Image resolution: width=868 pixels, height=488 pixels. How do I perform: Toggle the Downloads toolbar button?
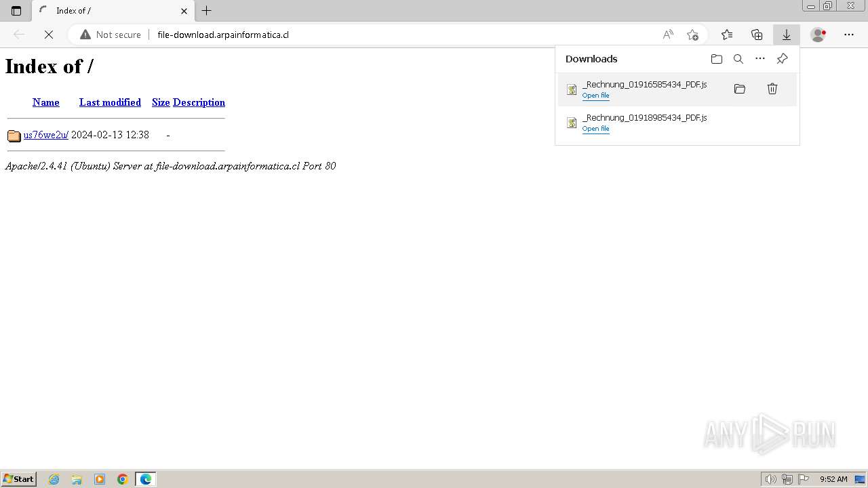coord(787,35)
